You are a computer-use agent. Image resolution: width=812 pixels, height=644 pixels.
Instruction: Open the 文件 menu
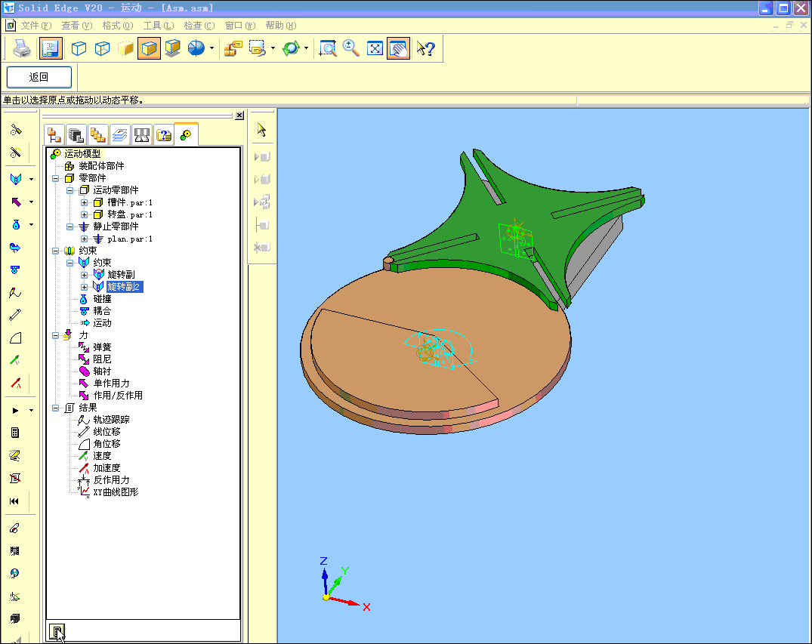[36, 26]
